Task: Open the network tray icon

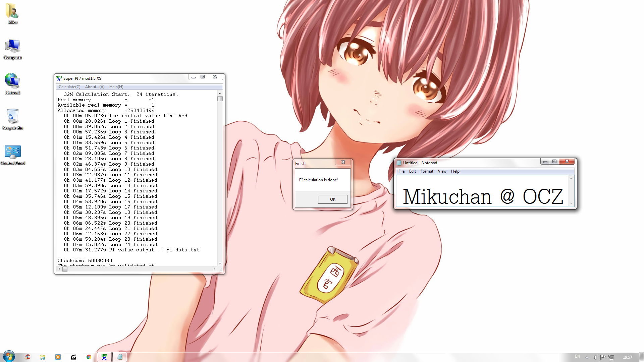Action: [x=611, y=357]
